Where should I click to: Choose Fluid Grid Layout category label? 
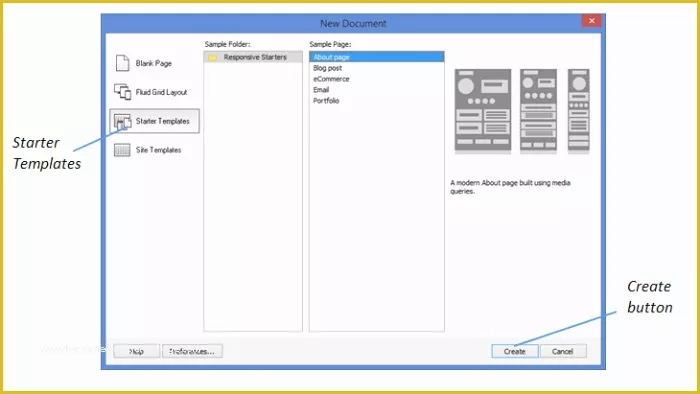162,92
